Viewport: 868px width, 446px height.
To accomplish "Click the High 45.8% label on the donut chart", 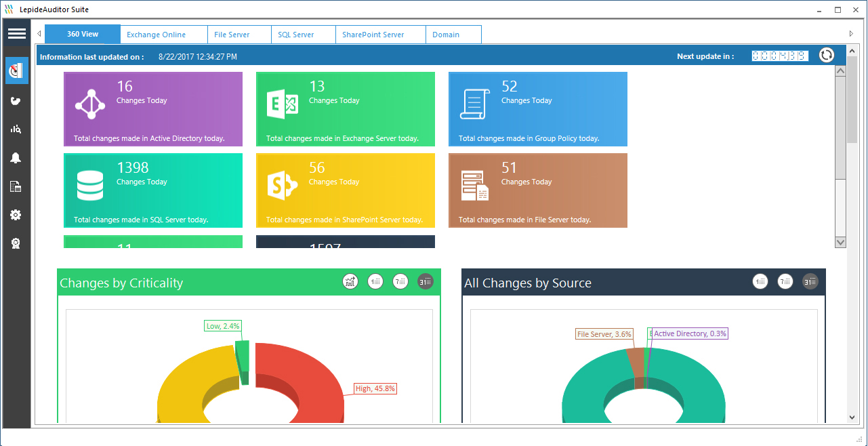I will click(375, 388).
